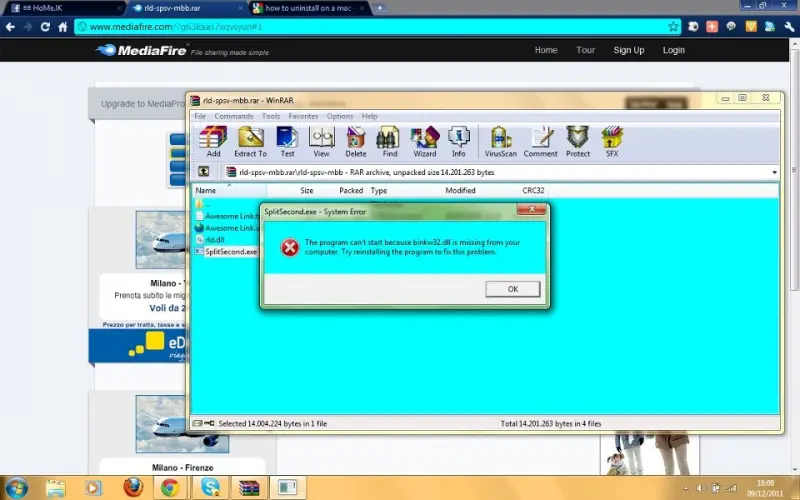Click Login on MediaFire
The height and width of the screenshot is (500, 800).
673,50
